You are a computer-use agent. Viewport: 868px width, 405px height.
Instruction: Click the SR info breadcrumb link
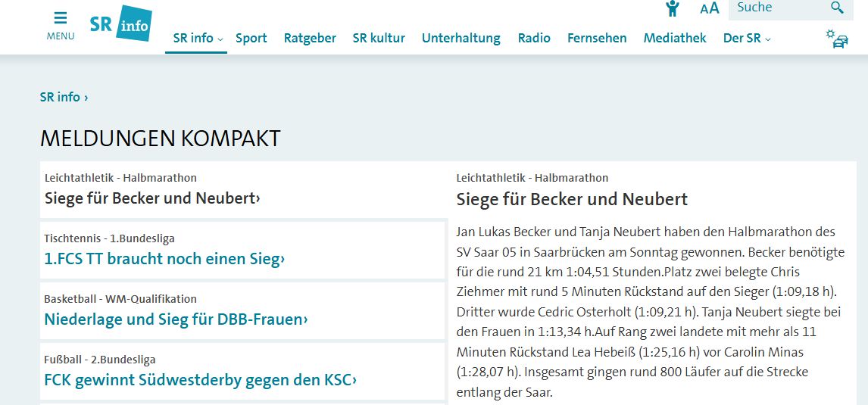click(64, 97)
